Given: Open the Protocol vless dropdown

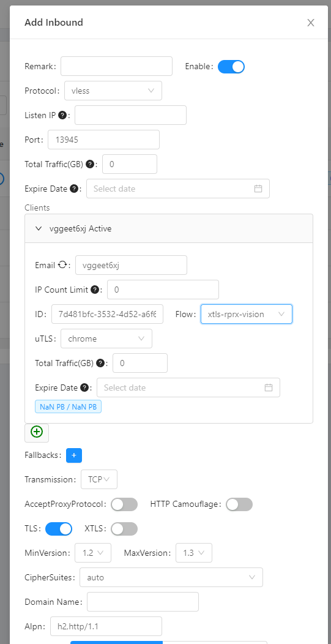Looking at the screenshot, I should pyautogui.click(x=113, y=91).
